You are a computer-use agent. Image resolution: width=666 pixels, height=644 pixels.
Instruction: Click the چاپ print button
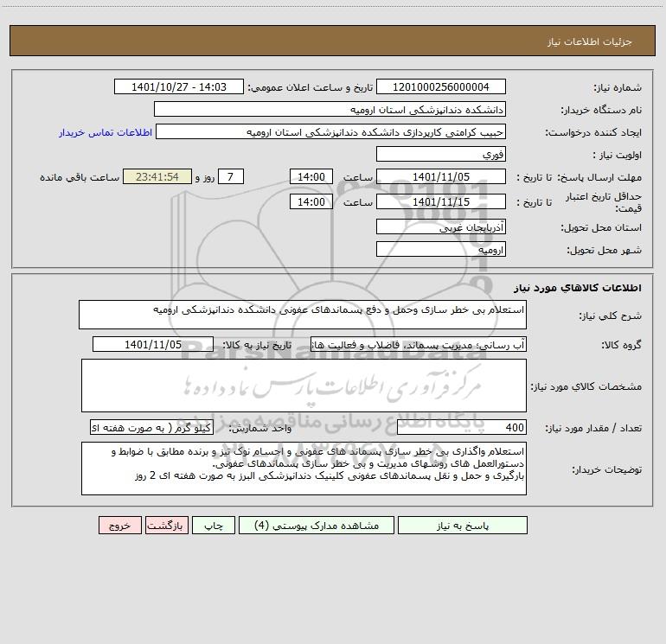point(214,525)
